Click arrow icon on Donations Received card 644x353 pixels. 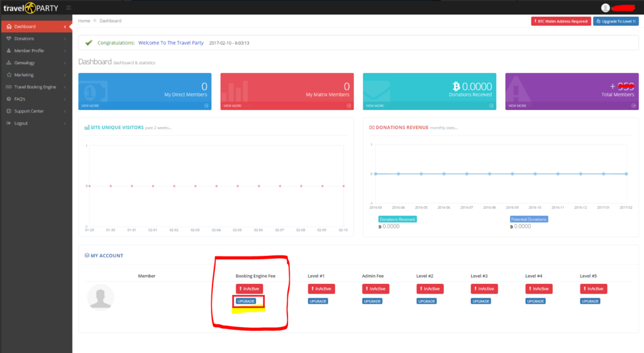point(491,106)
